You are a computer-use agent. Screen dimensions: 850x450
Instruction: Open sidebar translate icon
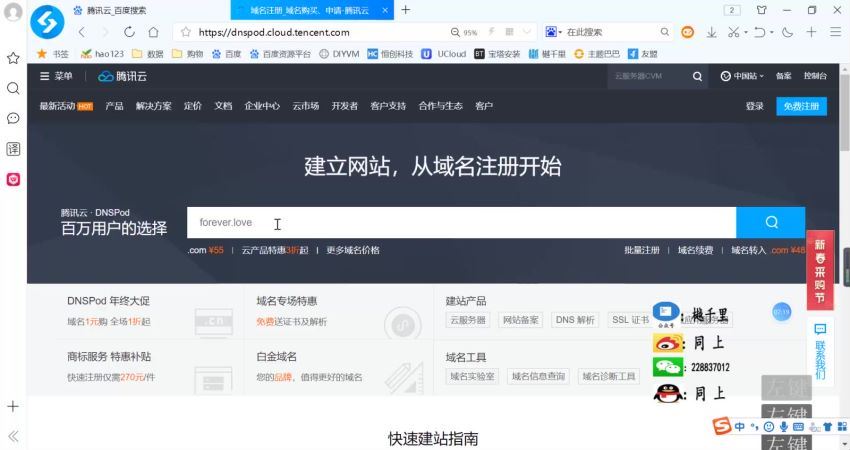pyautogui.click(x=13, y=149)
